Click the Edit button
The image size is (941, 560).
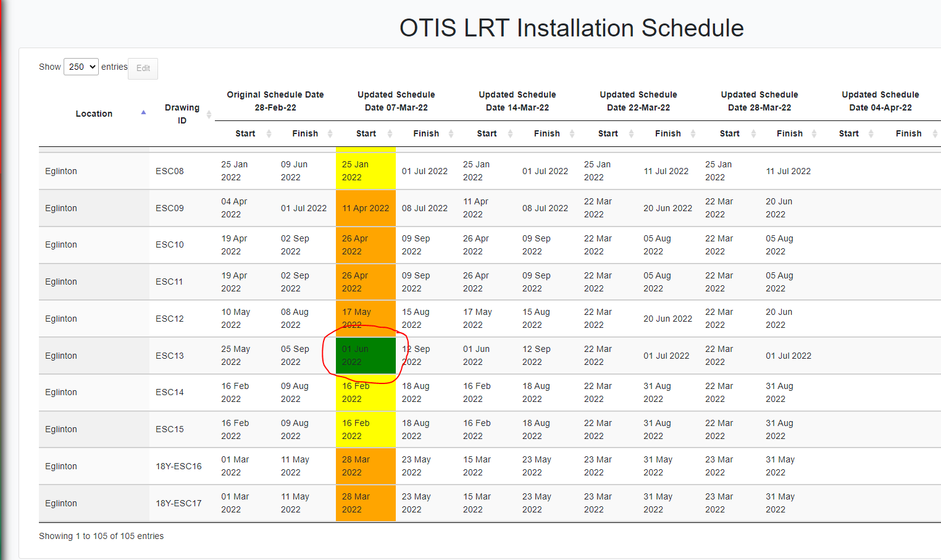[x=143, y=68]
